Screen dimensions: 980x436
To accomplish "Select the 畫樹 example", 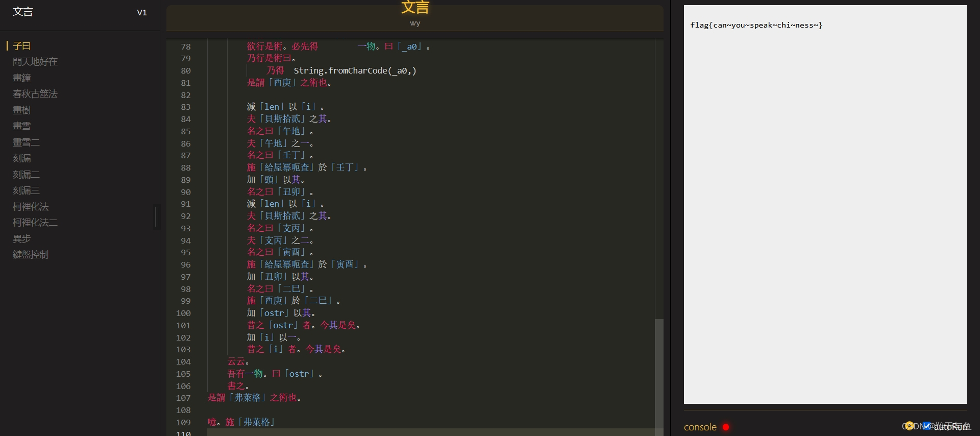I will 22,110.
